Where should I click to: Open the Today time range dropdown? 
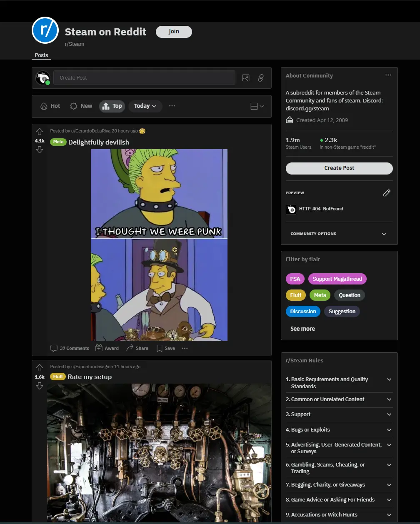(145, 106)
